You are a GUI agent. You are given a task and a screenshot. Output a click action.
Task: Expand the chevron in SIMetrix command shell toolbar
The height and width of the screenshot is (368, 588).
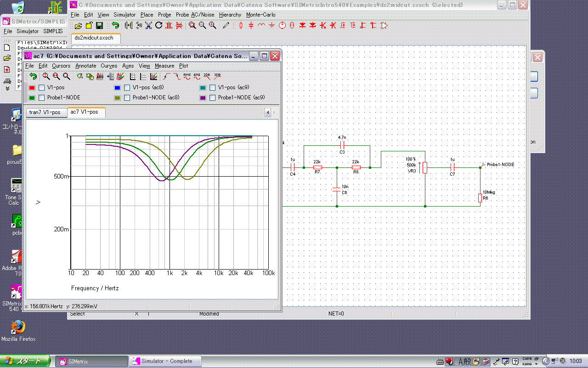[7, 88]
